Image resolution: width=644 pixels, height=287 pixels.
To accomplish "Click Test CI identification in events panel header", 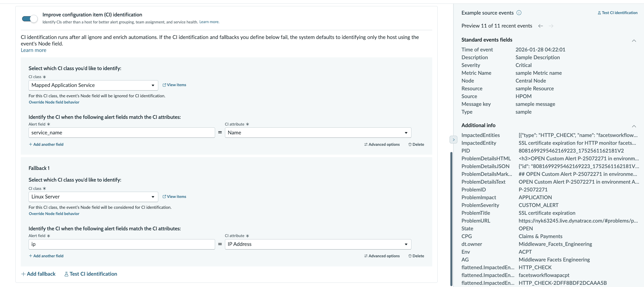I will coord(618,13).
